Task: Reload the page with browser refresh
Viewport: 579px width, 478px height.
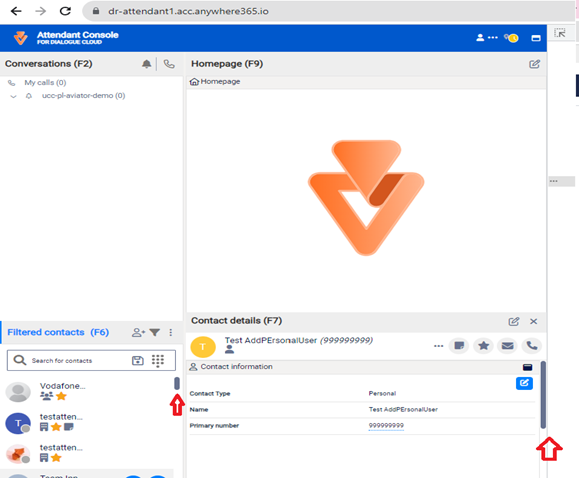Action: 65,11
